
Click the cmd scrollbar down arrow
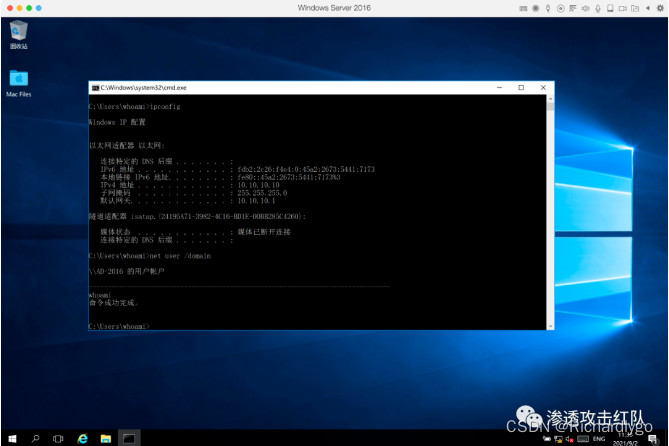pyautogui.click(x=550, y=326)
